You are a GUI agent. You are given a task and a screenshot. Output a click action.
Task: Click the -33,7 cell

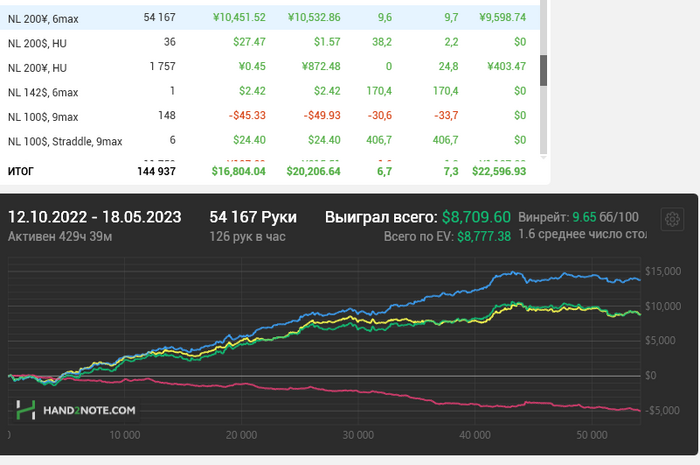[446, 116]
